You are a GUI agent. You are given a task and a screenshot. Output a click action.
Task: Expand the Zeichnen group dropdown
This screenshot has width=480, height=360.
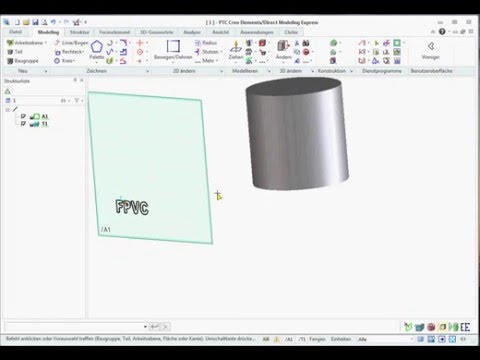pos(148,71)
